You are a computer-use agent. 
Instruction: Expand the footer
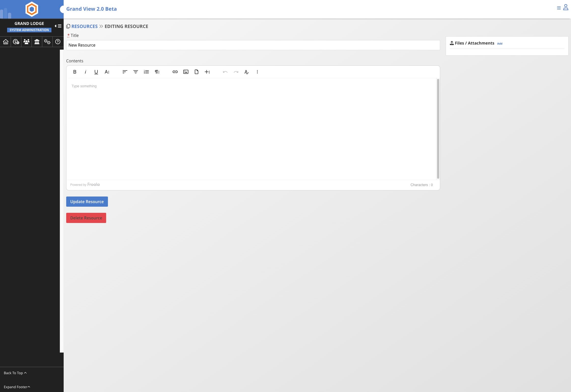pyautogui.click(x=17, y=387)
